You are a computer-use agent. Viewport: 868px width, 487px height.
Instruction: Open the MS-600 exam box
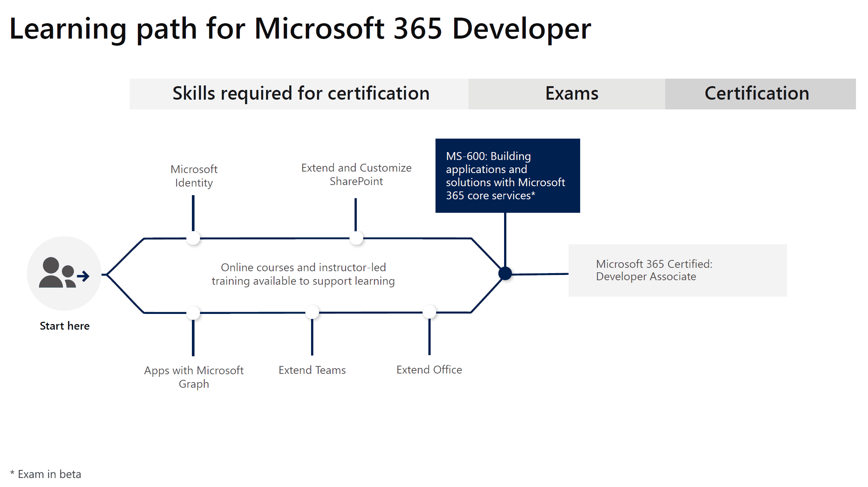(x=507, y=176)
